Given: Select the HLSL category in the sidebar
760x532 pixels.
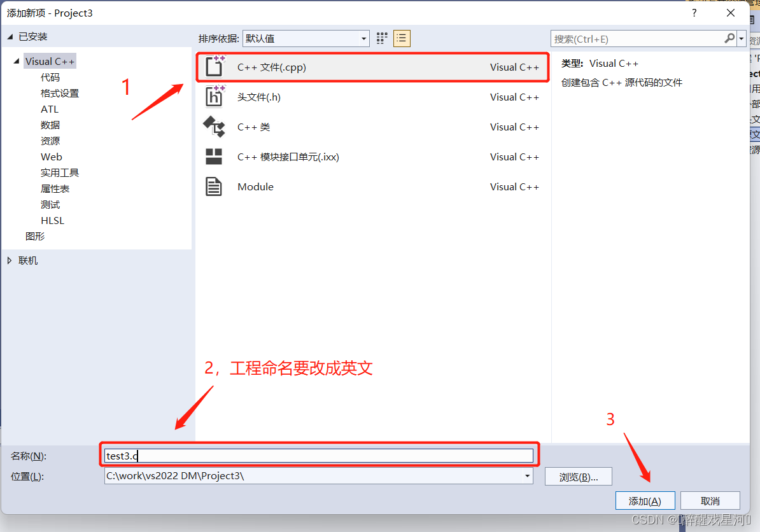Looking at the screenshot, I should (52, 220).
